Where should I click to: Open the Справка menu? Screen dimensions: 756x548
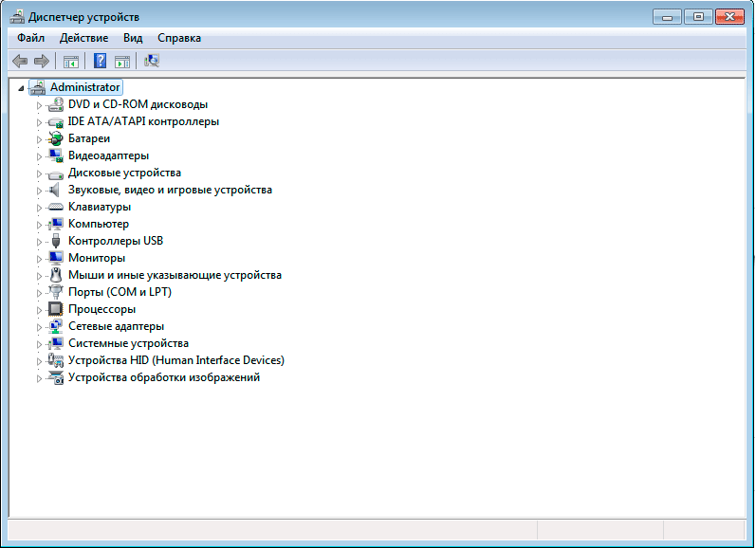click(x=179, y=38)
